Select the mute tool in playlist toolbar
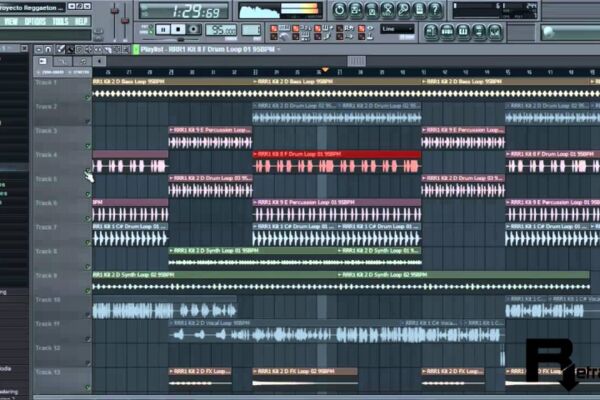This screenshot has width=600, height=400. pyautogui.click(x=89, y=50)
